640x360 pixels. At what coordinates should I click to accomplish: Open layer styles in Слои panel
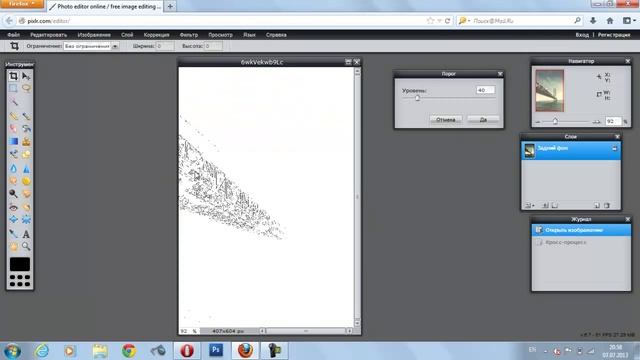point(554,205)
